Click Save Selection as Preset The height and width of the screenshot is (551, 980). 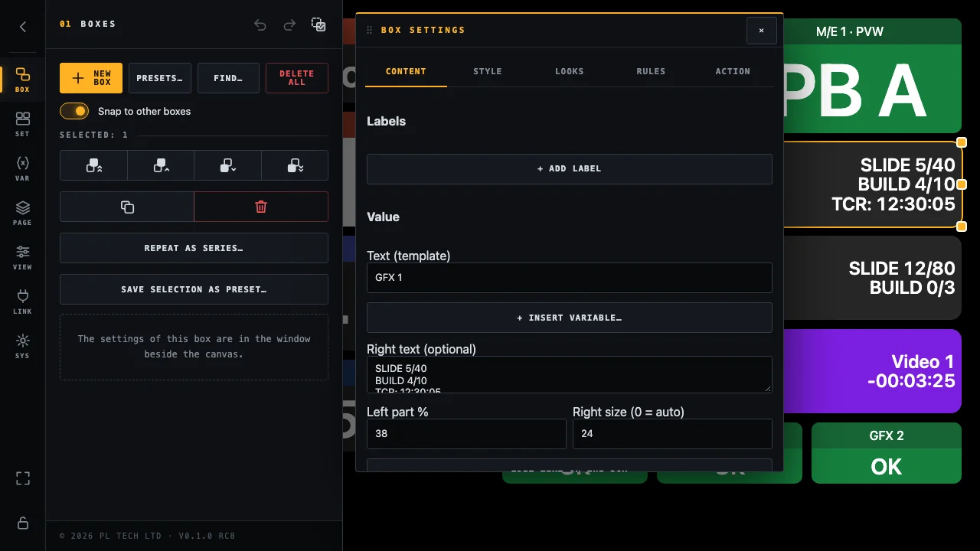[194, 289]
